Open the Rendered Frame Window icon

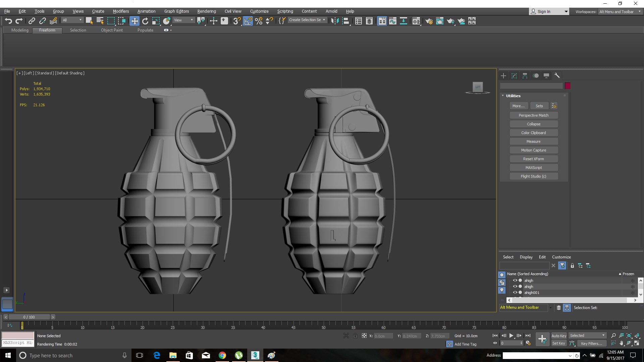pyautogui.click(x=439, y=21)
